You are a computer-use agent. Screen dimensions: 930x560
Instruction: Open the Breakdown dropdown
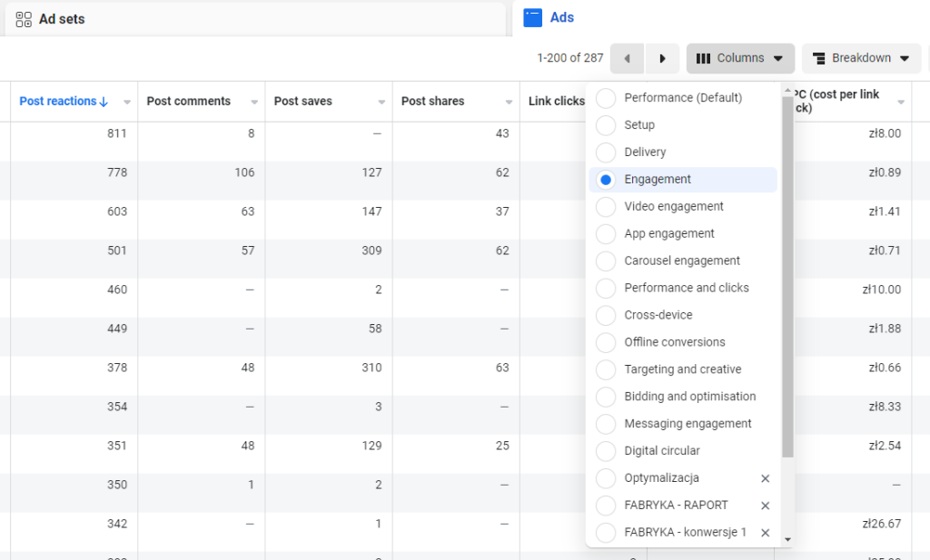coord(861,58)
